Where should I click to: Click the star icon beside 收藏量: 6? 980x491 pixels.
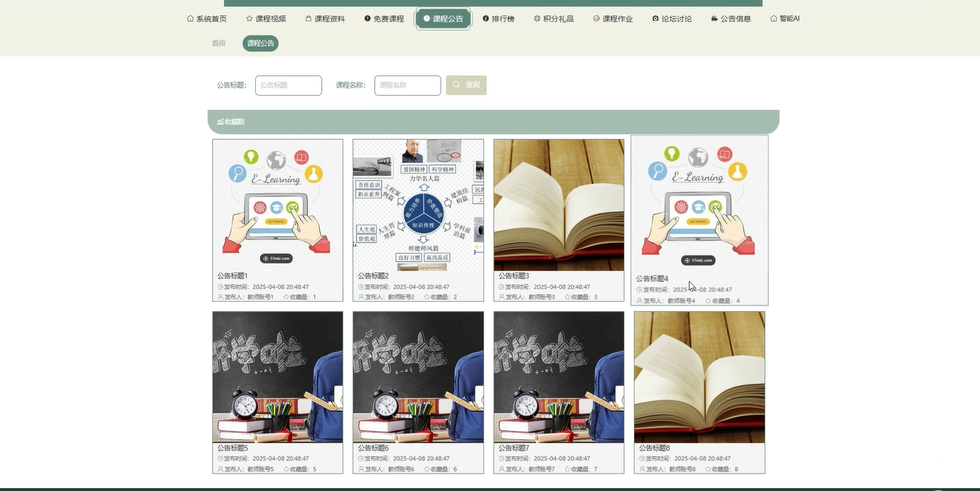[x=427, y=470]
